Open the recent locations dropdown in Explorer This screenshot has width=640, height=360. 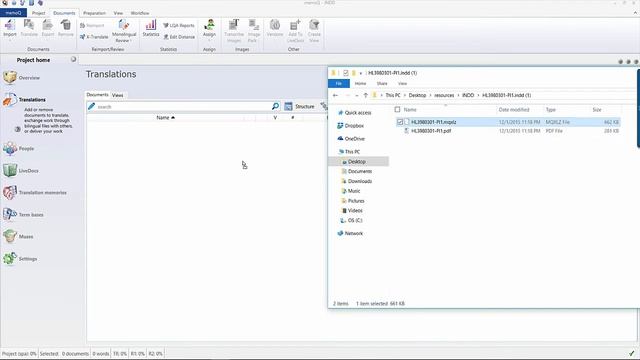coord(357,96)
